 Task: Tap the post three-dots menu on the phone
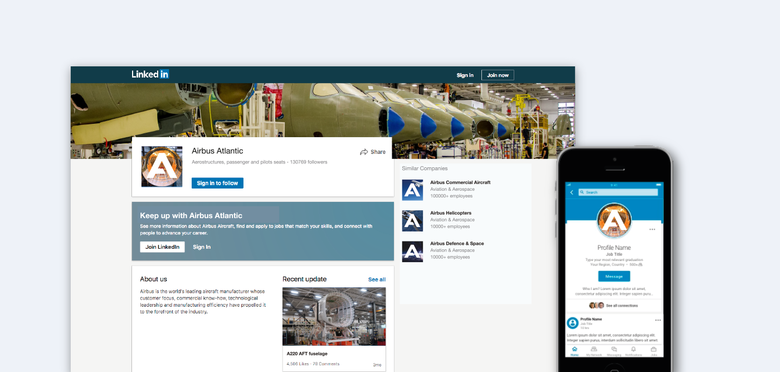point(658,320)
